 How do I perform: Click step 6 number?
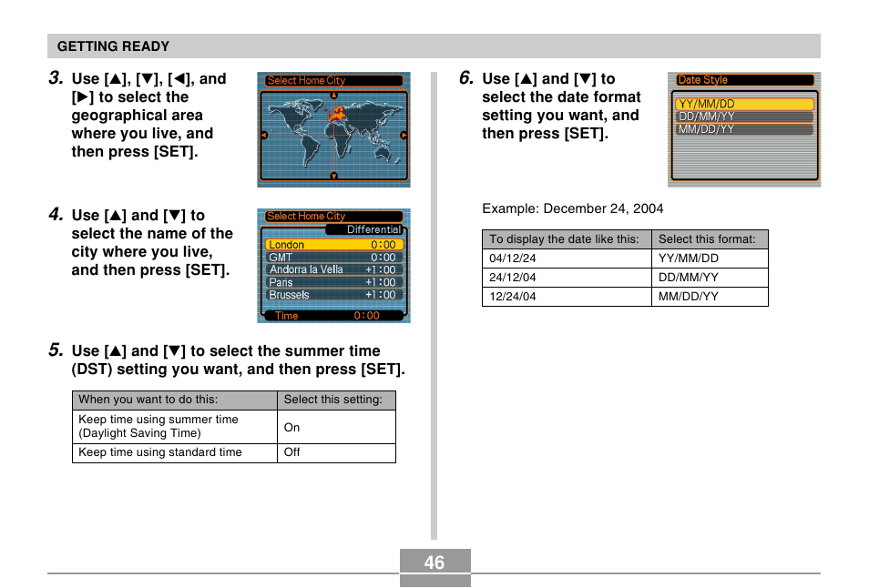click(466, 78)
